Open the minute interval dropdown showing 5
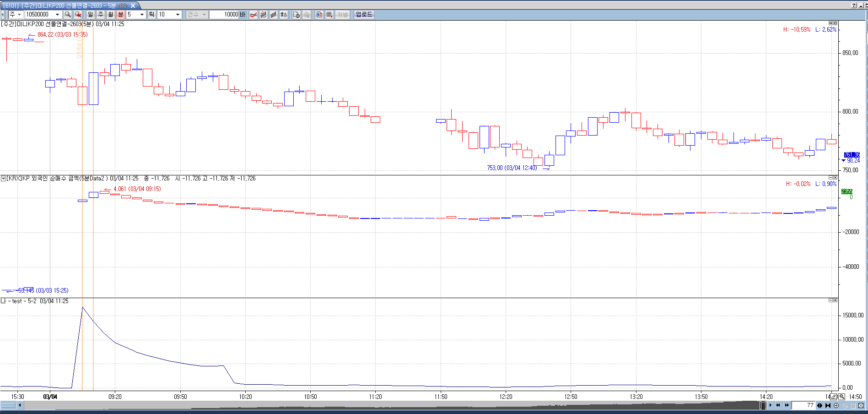This screenshot has height=414, width=868. click(142, 15)
